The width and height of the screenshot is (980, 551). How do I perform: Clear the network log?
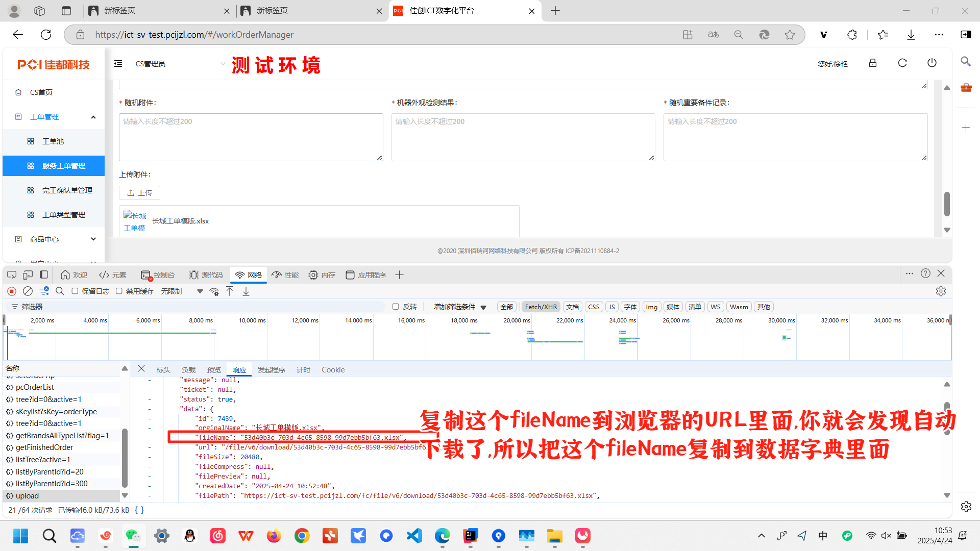pyautogui.click(x=28, y=291)
